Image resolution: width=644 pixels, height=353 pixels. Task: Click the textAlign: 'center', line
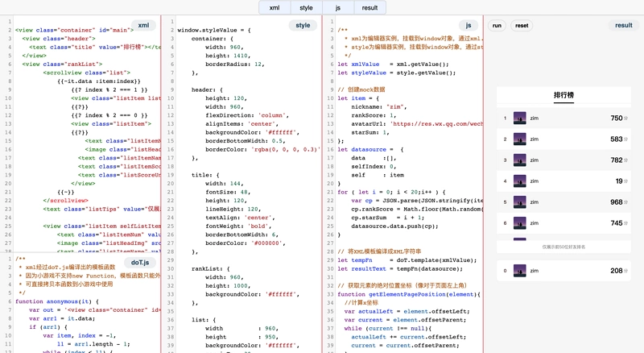240,218
